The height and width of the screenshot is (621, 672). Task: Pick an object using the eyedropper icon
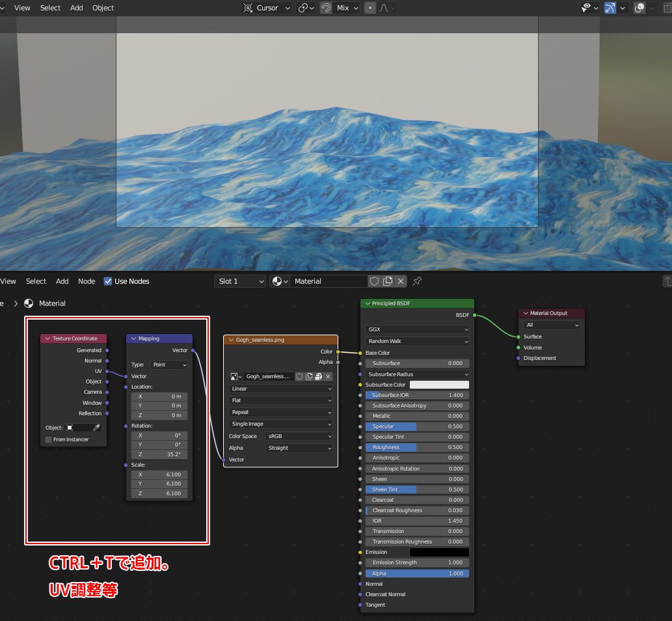click(x=97, y=428)
